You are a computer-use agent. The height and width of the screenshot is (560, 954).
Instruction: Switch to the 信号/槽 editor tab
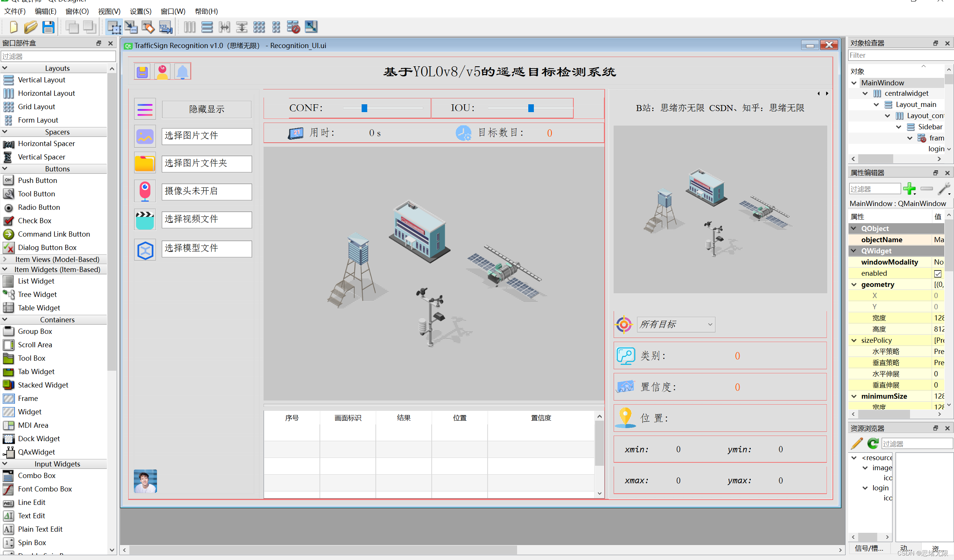[869, 548]
